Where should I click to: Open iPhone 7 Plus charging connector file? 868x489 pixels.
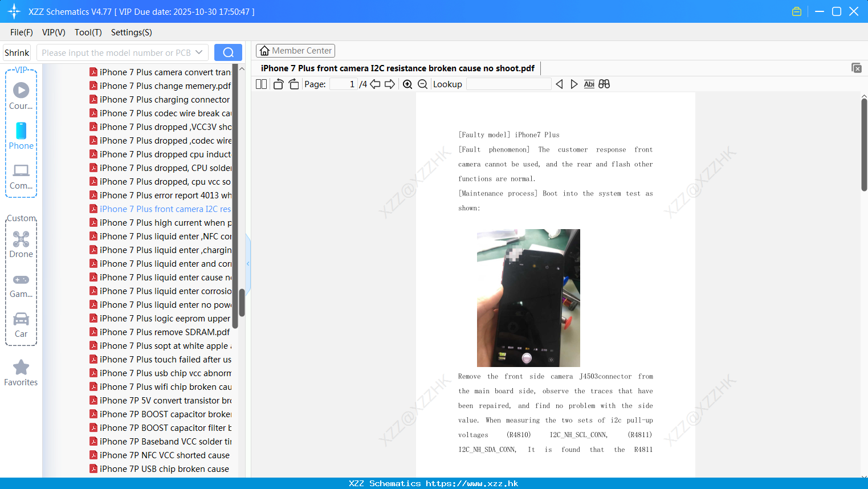click(160, 100)
